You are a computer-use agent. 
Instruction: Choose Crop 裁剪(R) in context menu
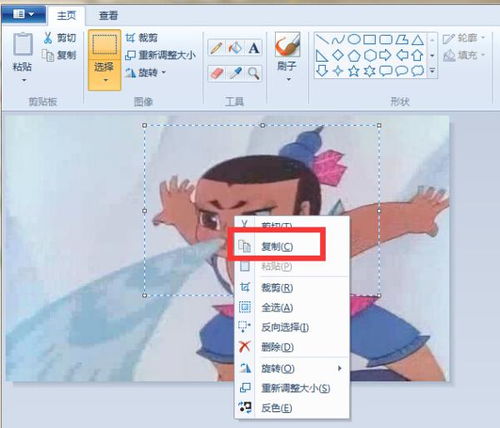[x=292, y=287]
